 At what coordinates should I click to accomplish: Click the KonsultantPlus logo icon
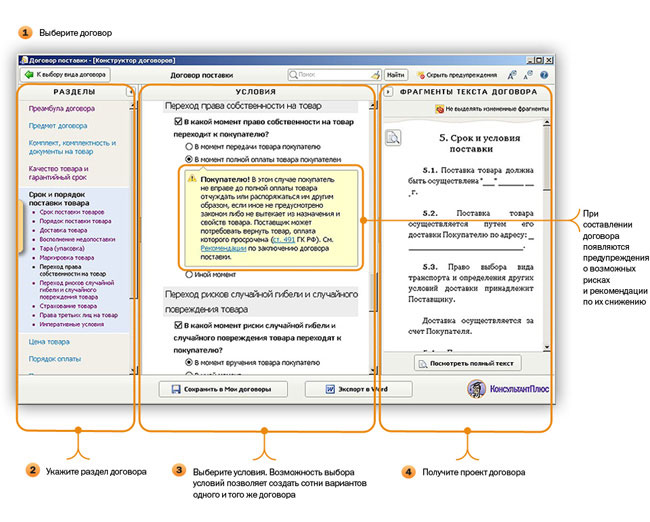pyautogui.click(x=476, y=389)
